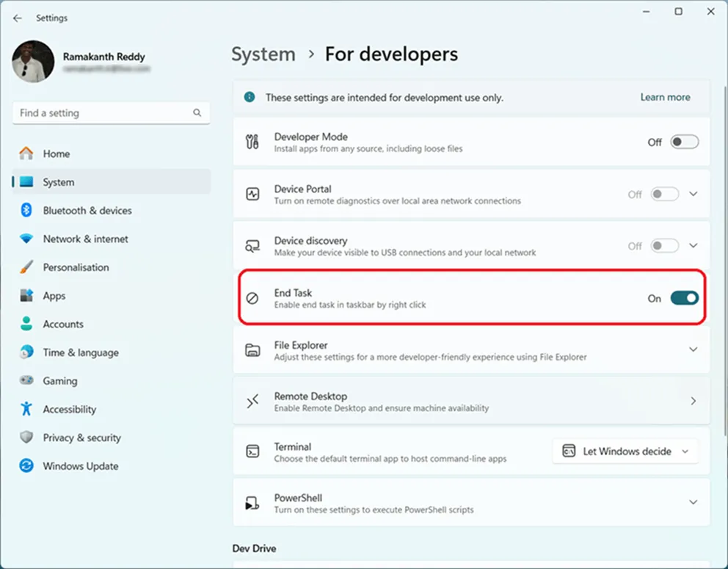Click the Windows Update sync icon

pos(27,466)
